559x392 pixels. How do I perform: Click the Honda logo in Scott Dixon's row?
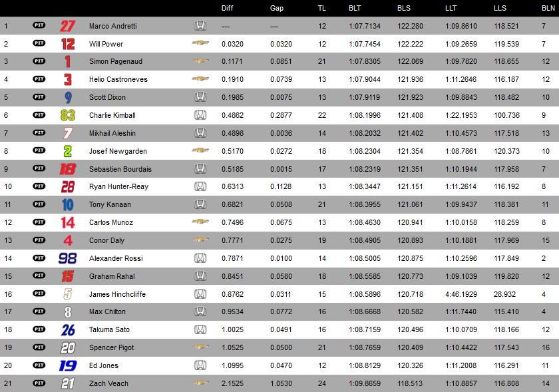[x=200, y=97]
